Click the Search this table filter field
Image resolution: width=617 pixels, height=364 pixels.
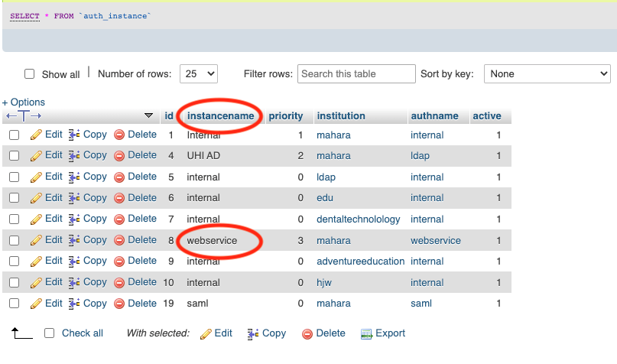tap(356, 74)
